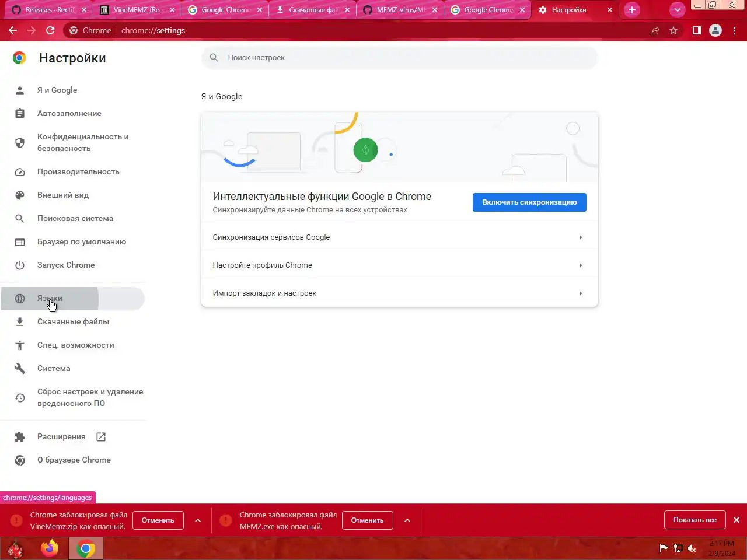Viewport: 747px width, 560px height.
Task: Open Автозаполнение clipboard icon
Action: 20,114
